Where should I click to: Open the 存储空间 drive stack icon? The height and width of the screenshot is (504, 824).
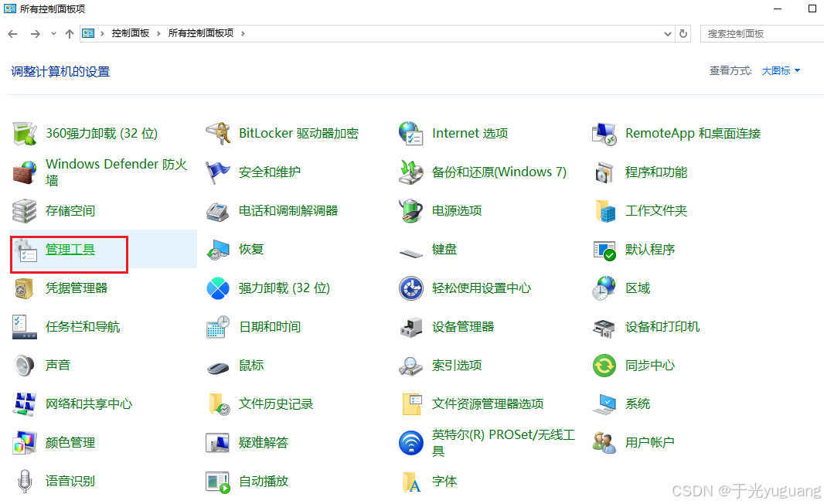(25, 211)
